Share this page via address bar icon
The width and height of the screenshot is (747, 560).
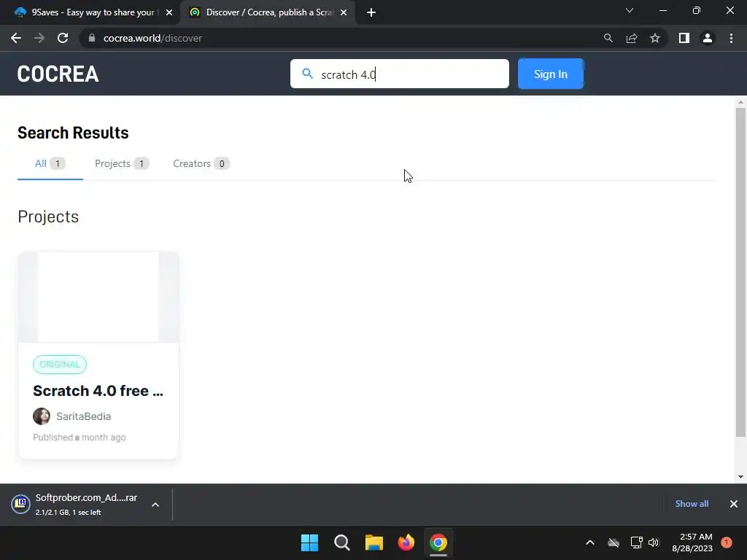pos(632,38)
